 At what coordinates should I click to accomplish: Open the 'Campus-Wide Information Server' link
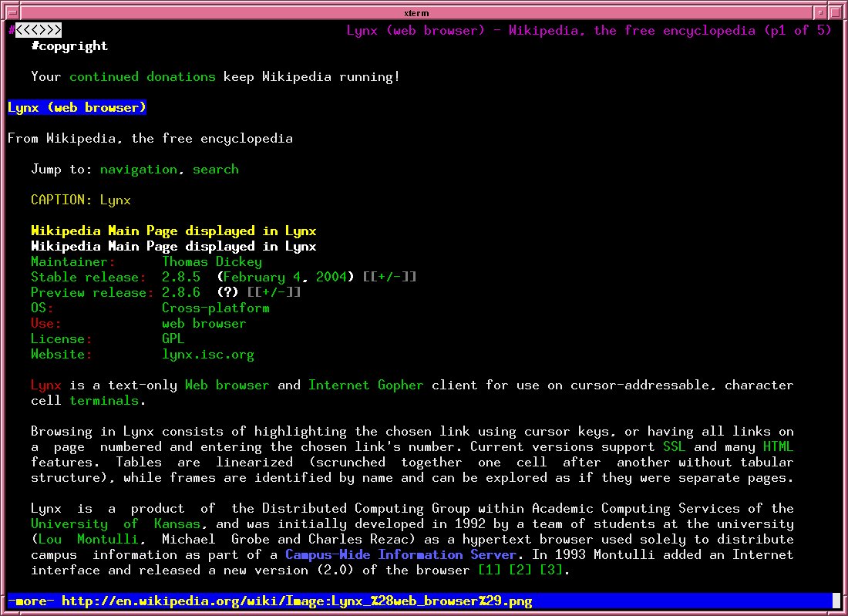401,554
